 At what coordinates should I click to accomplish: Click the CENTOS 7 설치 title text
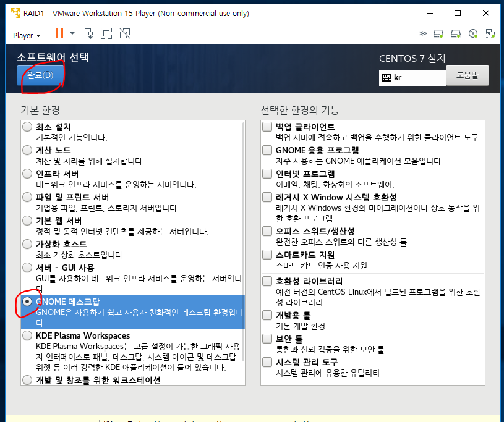(412, 59)
